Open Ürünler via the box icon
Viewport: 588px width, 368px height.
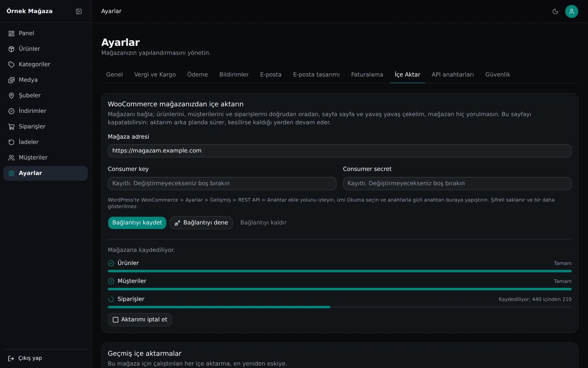pyautogui.click(x=11, y=49)
